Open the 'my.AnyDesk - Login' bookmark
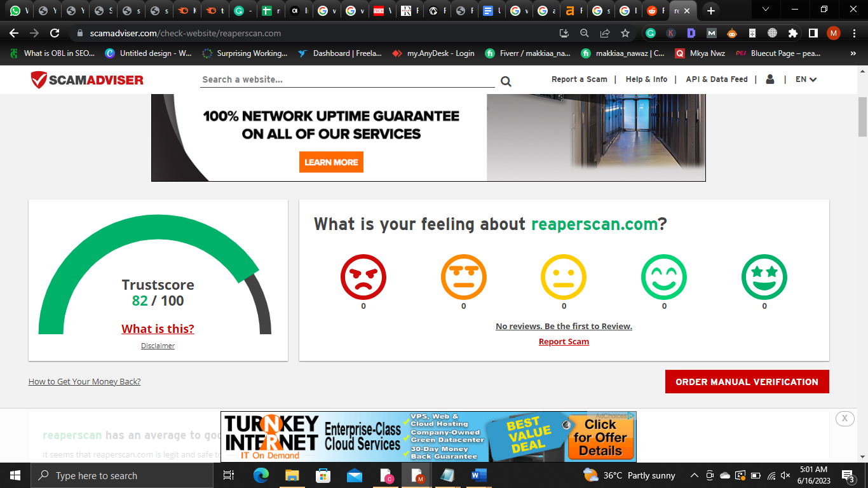The height and width of the screenshot is (488, 868). (433, 53)
